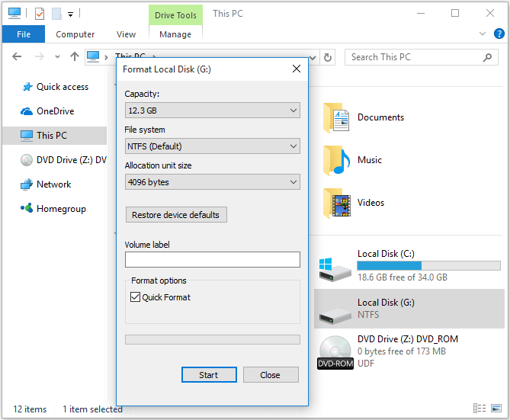This screenshot has height=420, width=510.
Task: Select the Local Disk (G:) drive icon
Action: coord(335,316)
